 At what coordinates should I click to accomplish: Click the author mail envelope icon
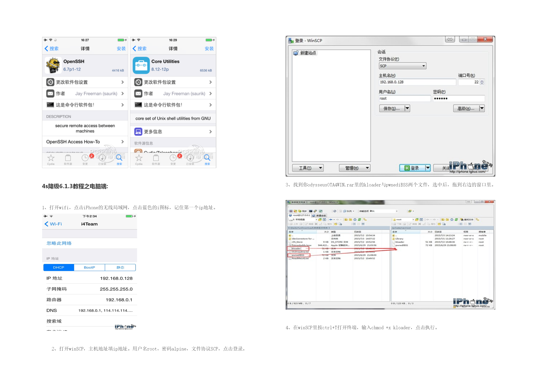tap(50, 93)
